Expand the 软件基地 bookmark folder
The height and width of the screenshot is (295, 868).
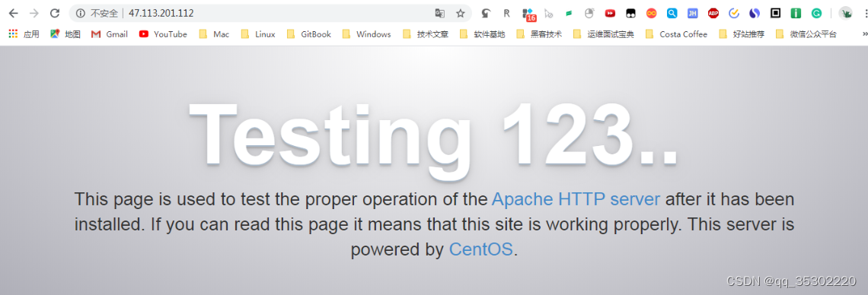coord(482,34)
